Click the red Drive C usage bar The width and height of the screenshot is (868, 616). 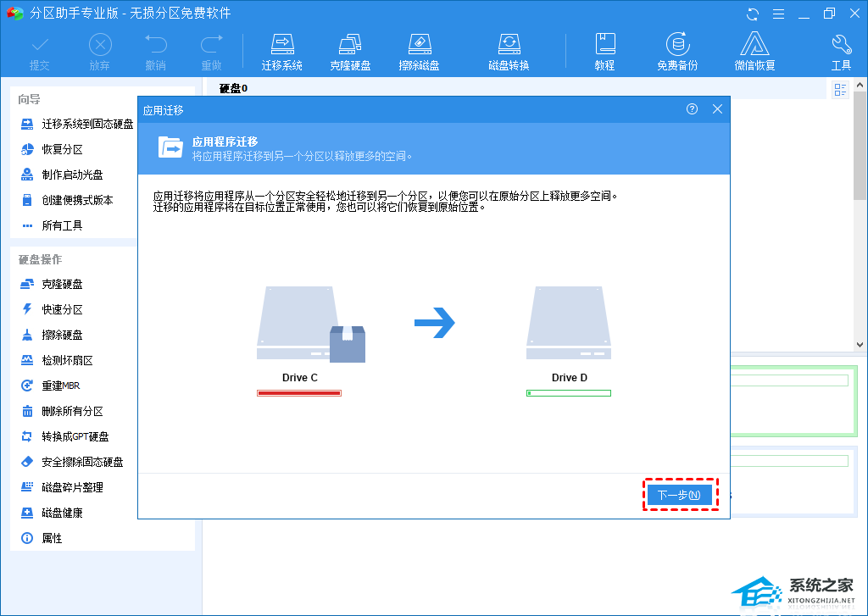[299, 393]
